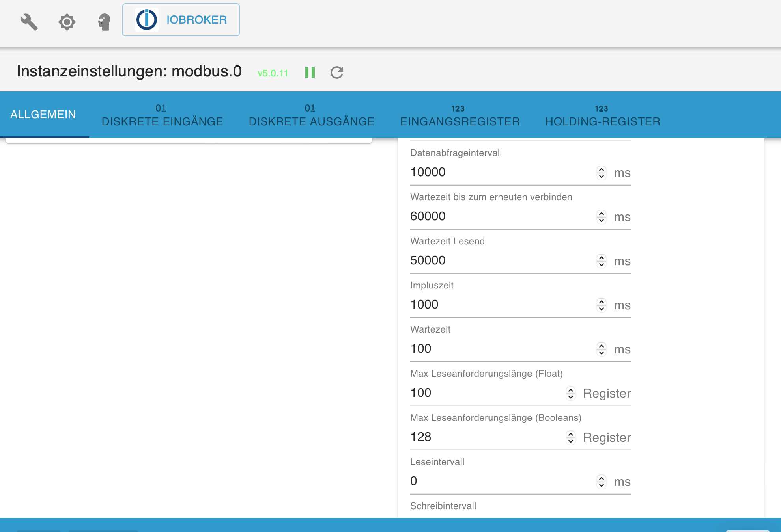The height and width of the screenshot is (532, 781).
Task: Click the IOBROKER button
Action: (x=181, y=20)
